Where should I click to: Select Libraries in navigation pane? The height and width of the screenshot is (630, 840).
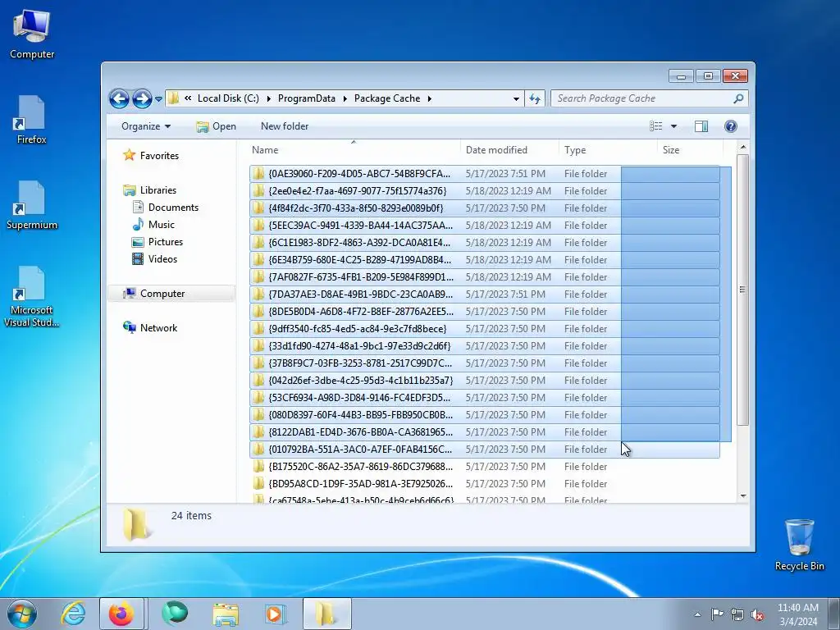(158, 190)
